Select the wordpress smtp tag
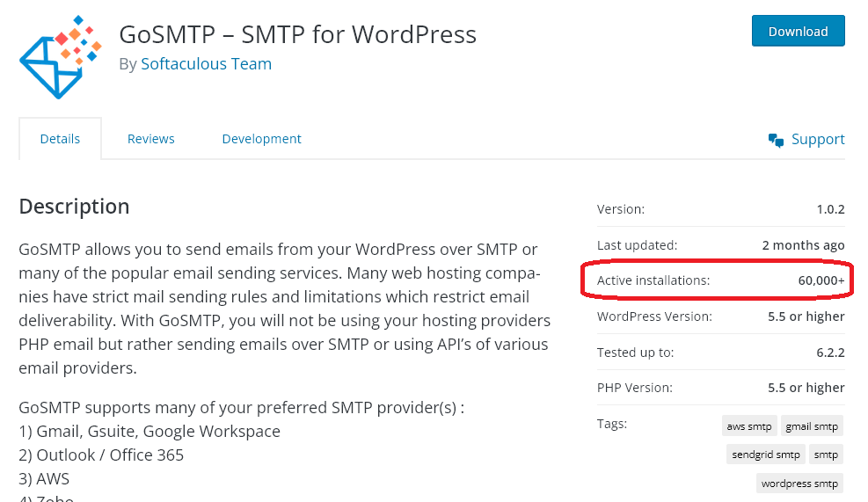868x502 pixels. (799, 484)
